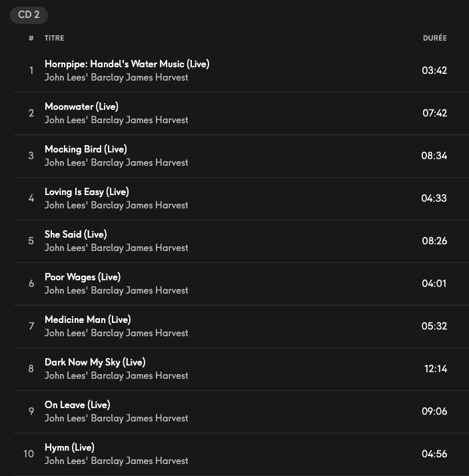Click track number 8 in the list
Viewport: 469px width, 476px height.
coord(31,369)
